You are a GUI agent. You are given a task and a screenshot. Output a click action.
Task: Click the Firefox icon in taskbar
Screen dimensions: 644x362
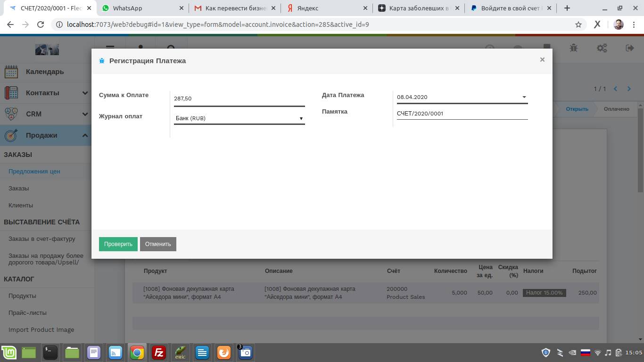(224, 352)
